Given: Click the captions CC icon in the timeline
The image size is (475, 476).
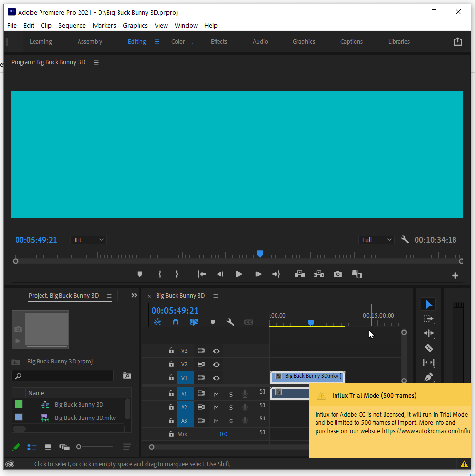Looking at the screenshot, I should (x=249, y=322).
